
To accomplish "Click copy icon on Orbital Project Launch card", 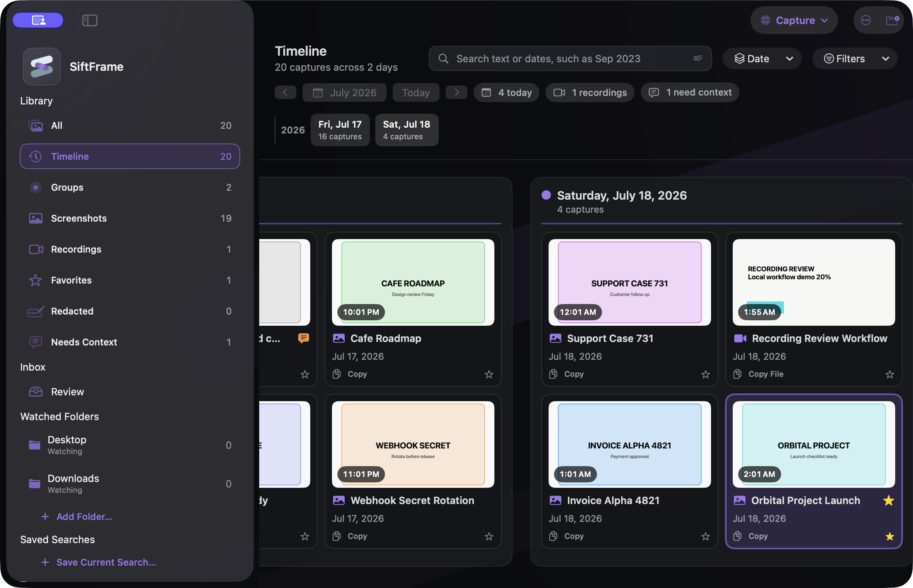I will click(737, 536).
